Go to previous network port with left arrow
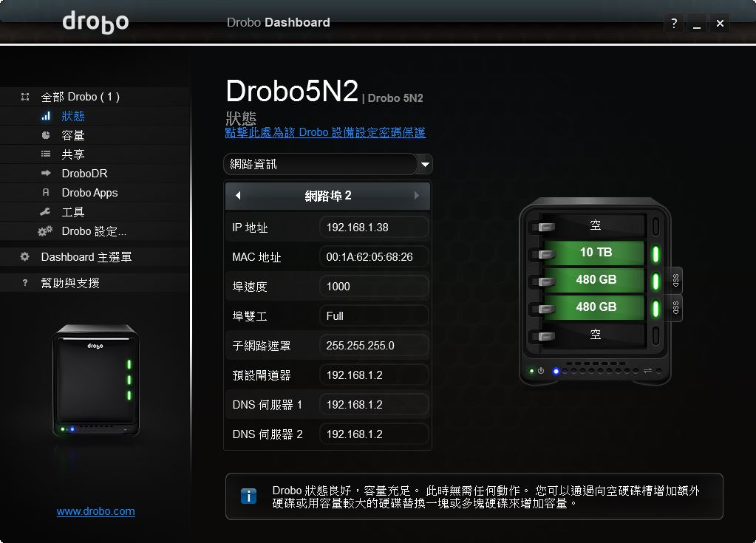This screenshot has height=543, width=756. [x=237, y=196]
